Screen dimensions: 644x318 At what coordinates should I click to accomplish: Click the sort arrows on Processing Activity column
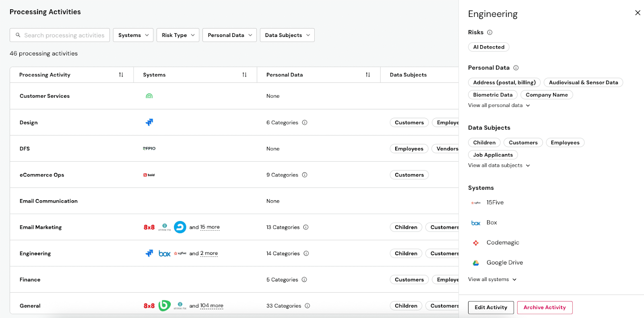click(x=121, y=75)
